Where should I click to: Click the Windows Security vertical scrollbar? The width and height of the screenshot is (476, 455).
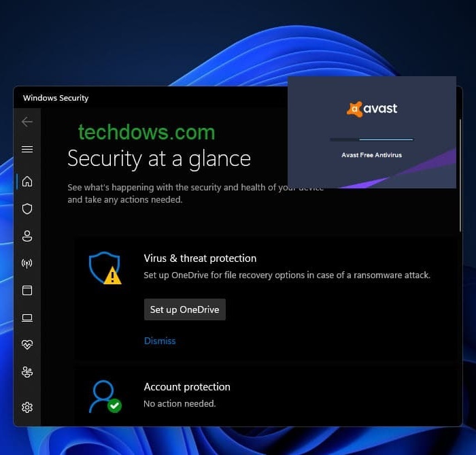[460, 175]
